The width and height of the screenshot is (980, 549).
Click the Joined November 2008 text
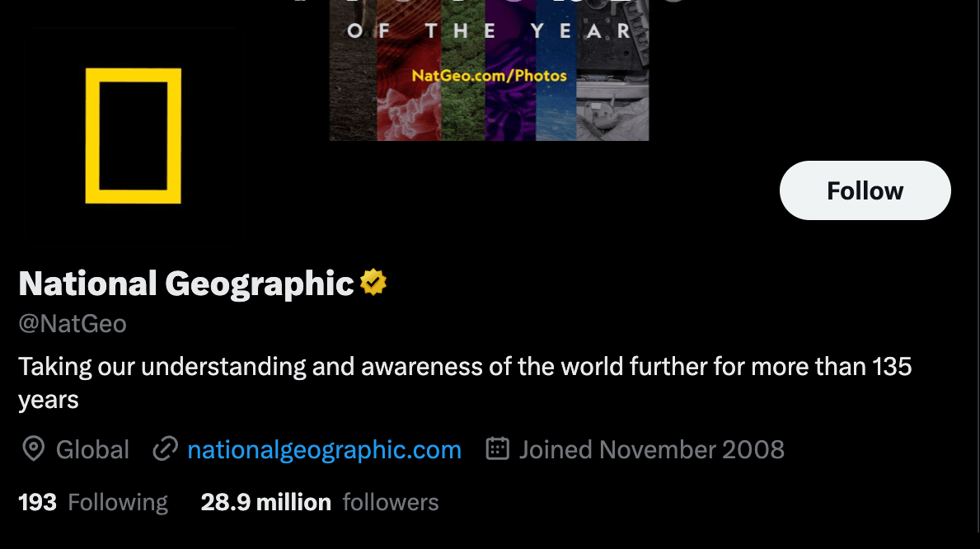651,450
